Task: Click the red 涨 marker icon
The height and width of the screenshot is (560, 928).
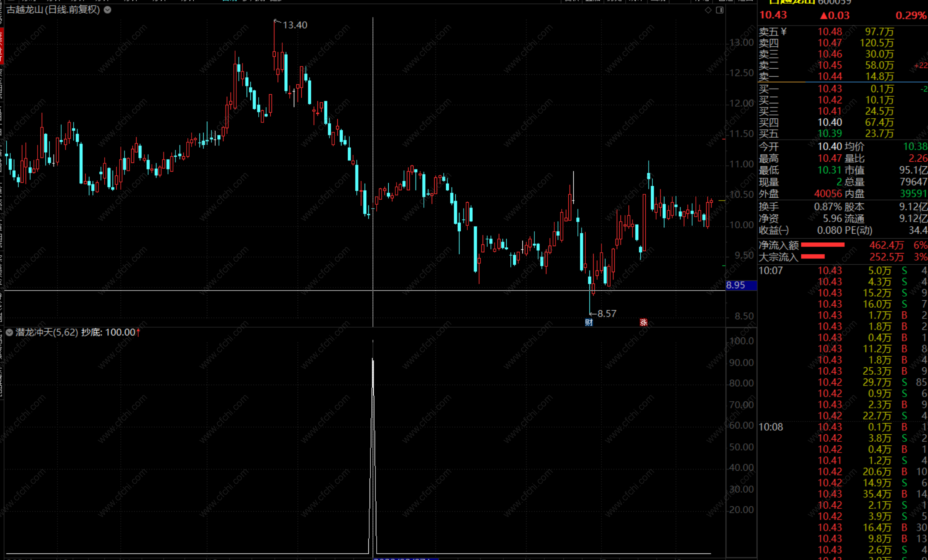Action: (x=643, y=322)
